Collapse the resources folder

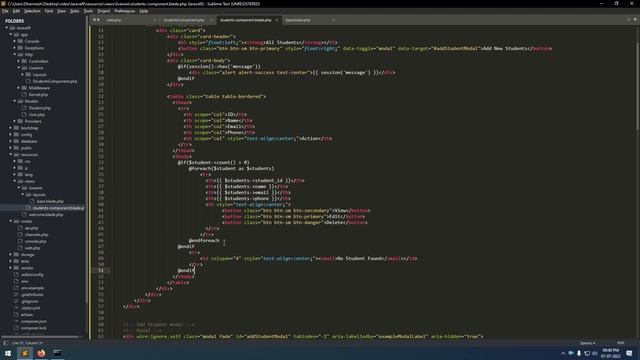11,155
